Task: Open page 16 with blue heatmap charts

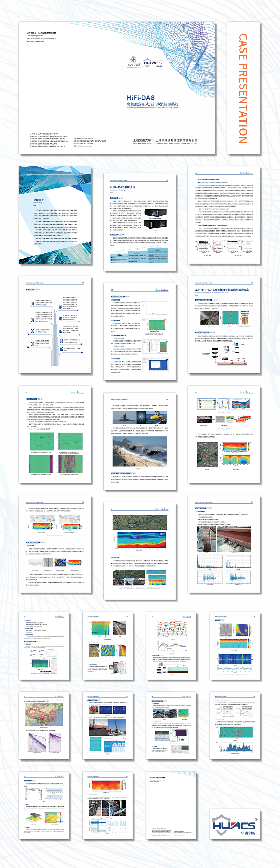Action: coord(235,646)
